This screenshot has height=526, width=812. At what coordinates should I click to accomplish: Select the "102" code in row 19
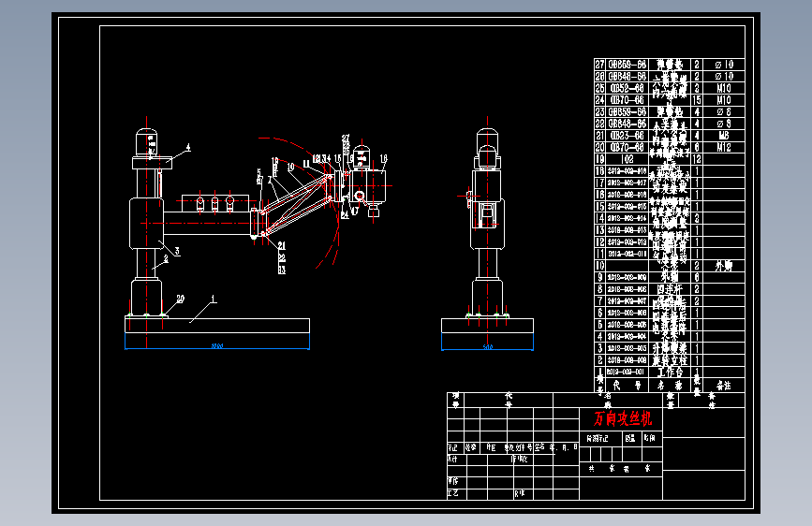click(x=627, y=159)
